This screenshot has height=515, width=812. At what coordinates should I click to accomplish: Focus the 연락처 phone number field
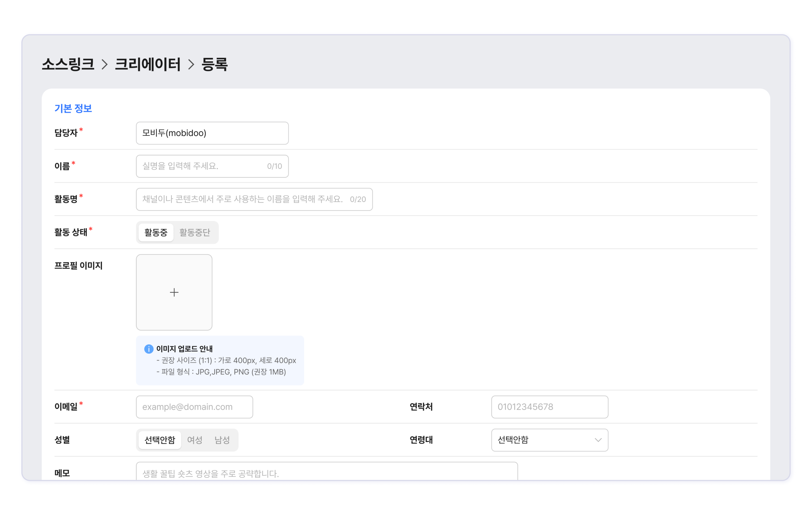[549, 407]
